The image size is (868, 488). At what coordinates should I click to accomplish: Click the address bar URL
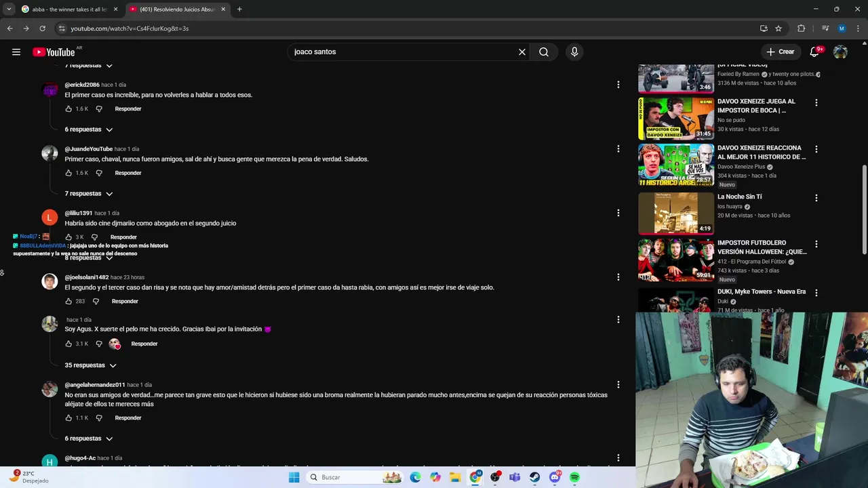pyautogui.click(x=130, y=28)
